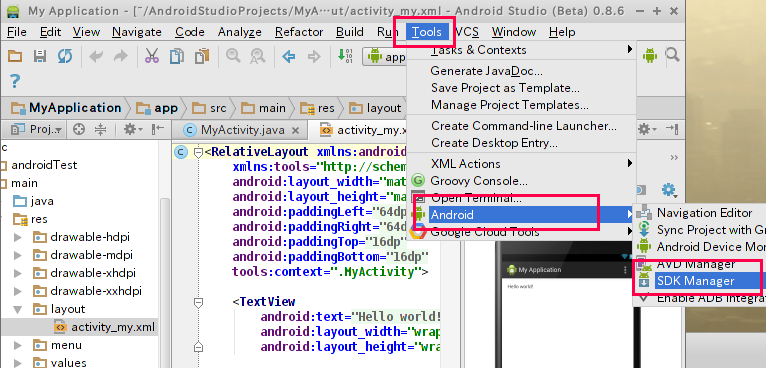
Task: Select Manage Project Templates
Action: (x=522, y=105)
